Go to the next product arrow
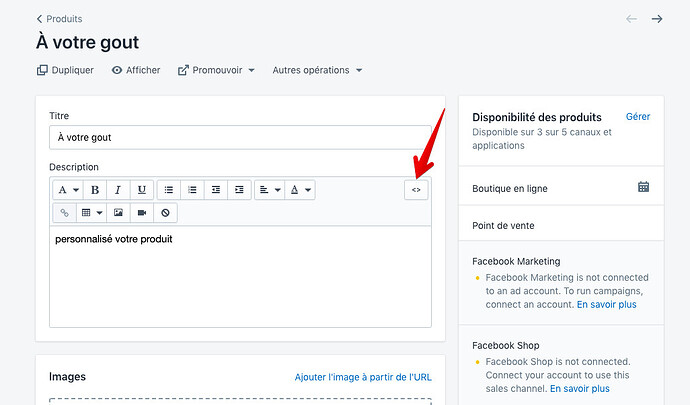The width and height of the screenshot is (690, 405). [x=657, y=19]
